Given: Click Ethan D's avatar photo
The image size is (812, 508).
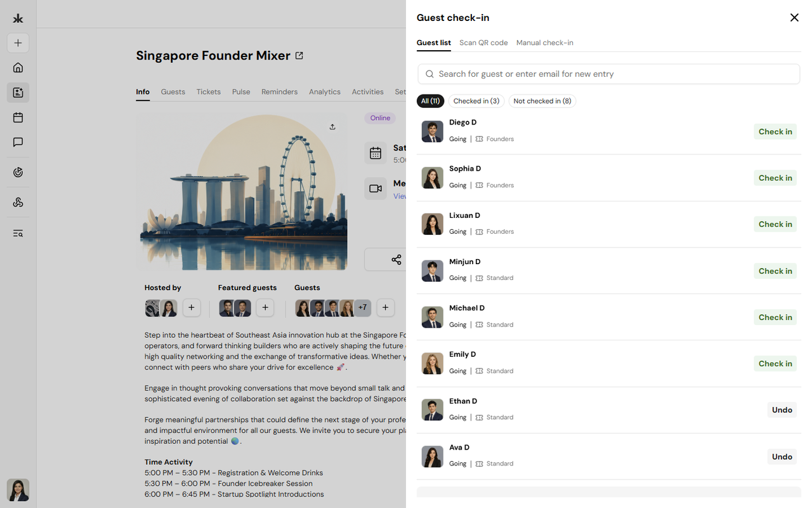Looking at the screenshot, I should click(433, 410).
